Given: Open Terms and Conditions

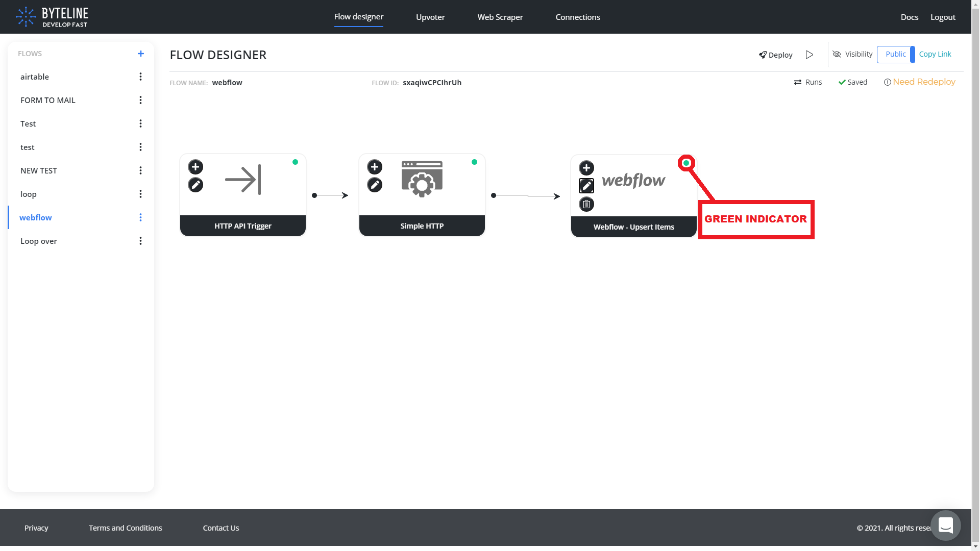Looking at the screenshot, I should click(126, 528).
